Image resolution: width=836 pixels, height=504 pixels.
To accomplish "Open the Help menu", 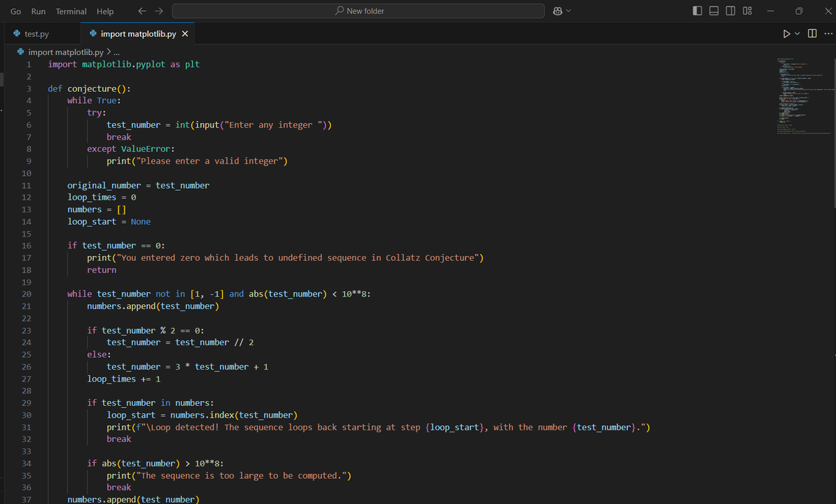I will (x=105, y=11).
